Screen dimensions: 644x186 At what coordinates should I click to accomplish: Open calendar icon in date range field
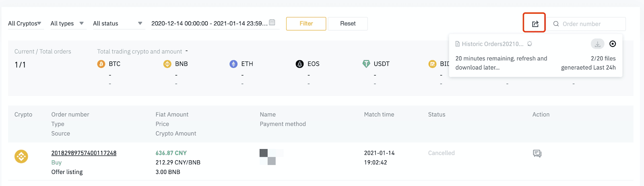[x=272, y=22]
